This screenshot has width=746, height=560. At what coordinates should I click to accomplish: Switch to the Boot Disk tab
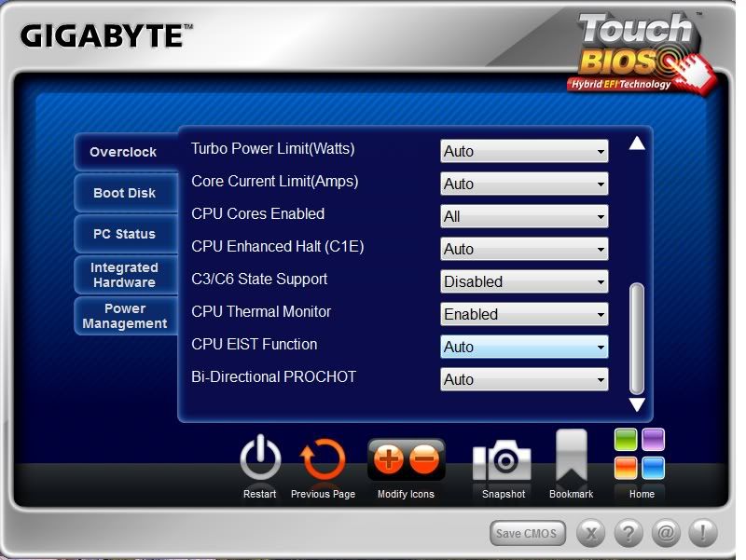coord(125,193)
